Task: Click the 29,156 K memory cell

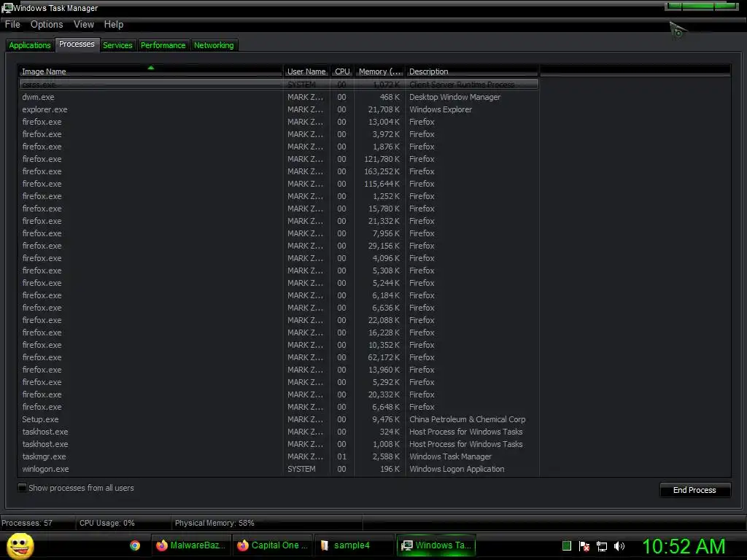Action: (384, 246)
